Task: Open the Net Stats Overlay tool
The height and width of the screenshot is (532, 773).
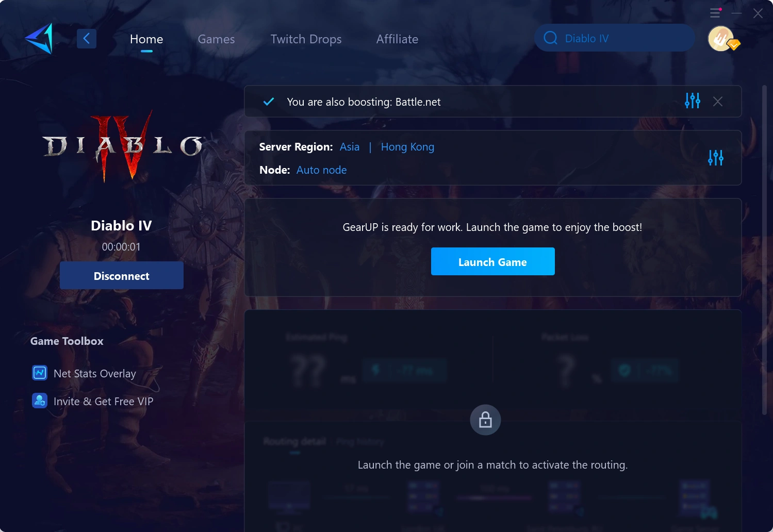Action: pos(94,373)
